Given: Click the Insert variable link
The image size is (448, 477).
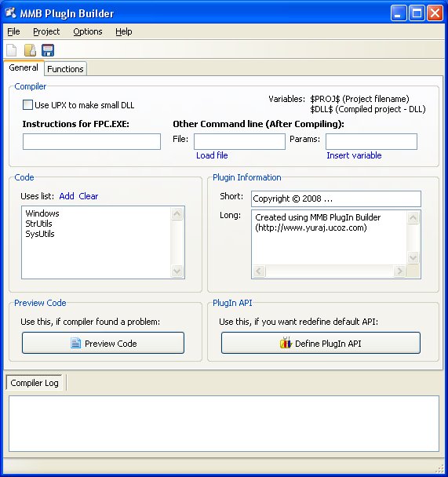Looking at the screenshot, I should tap(354, 155).
